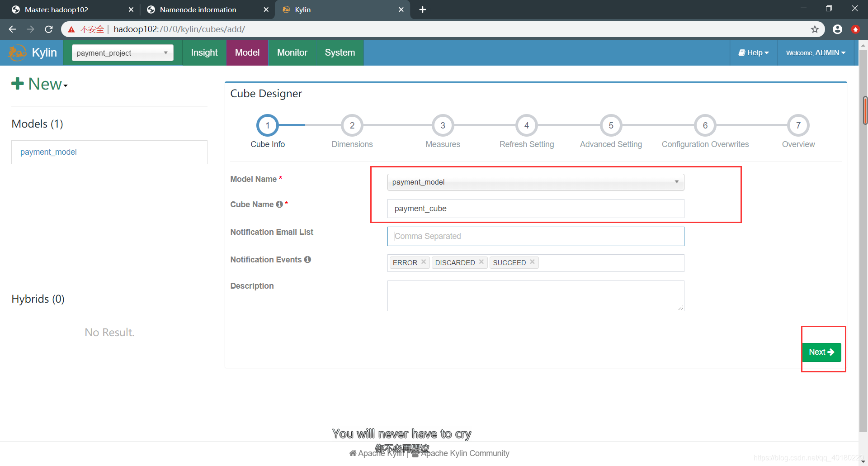Remove the ERROR notification event tag

424,262
